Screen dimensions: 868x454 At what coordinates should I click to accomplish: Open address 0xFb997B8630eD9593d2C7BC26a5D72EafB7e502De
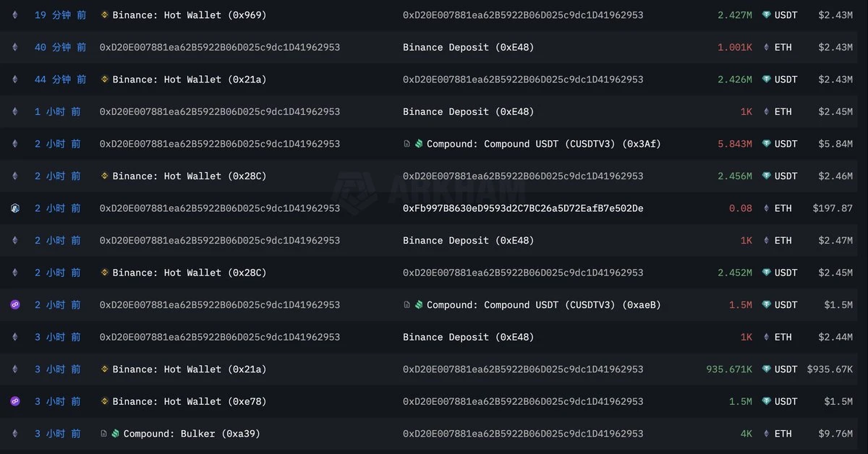(522, 208)
